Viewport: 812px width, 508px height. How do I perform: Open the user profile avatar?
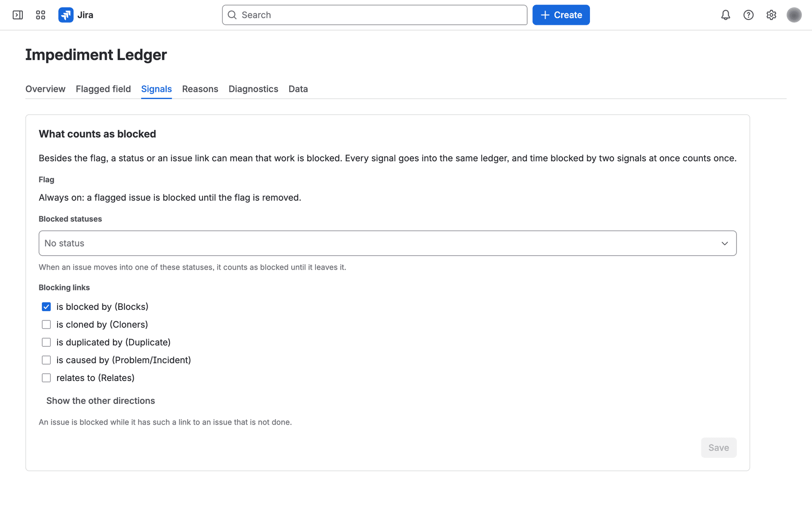794,15
